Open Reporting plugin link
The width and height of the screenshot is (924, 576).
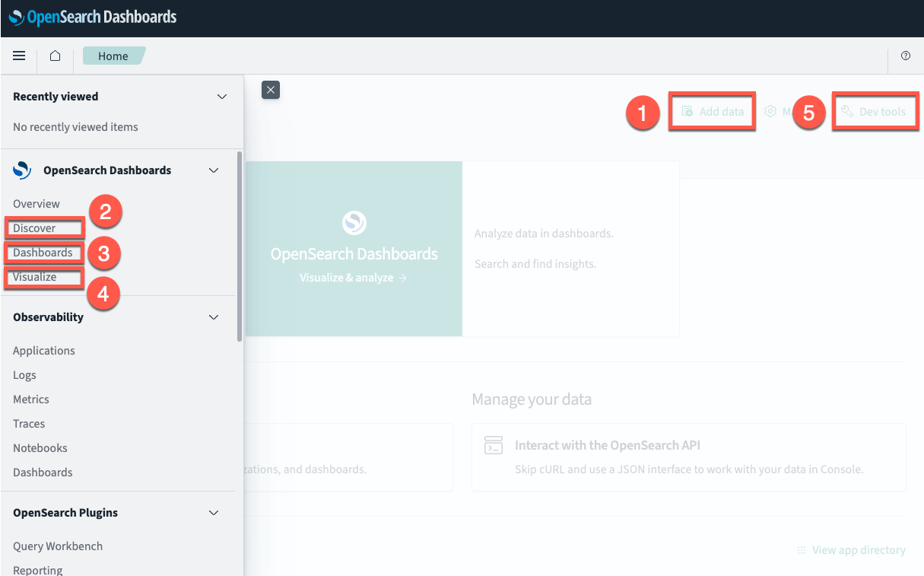[38, 570]
